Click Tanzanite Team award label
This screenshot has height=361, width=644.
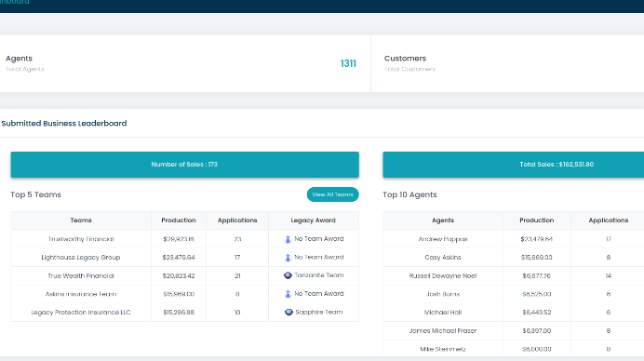tap(319, 275)
